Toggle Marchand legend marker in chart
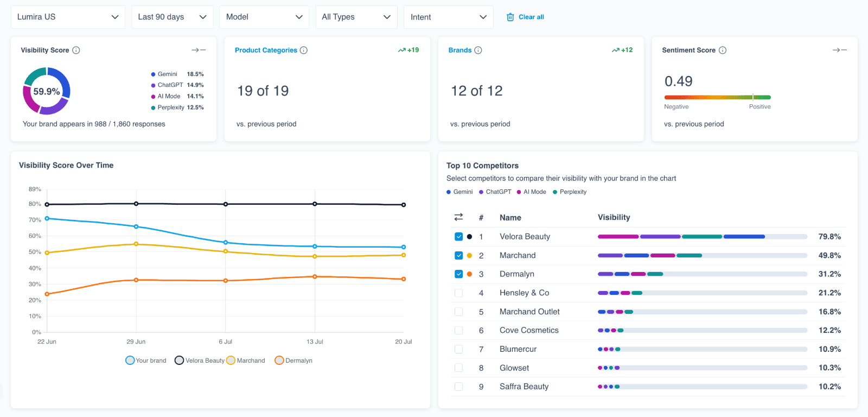This screenshot has width=868, height=417. pyautogui.click(x=231, y=361)
